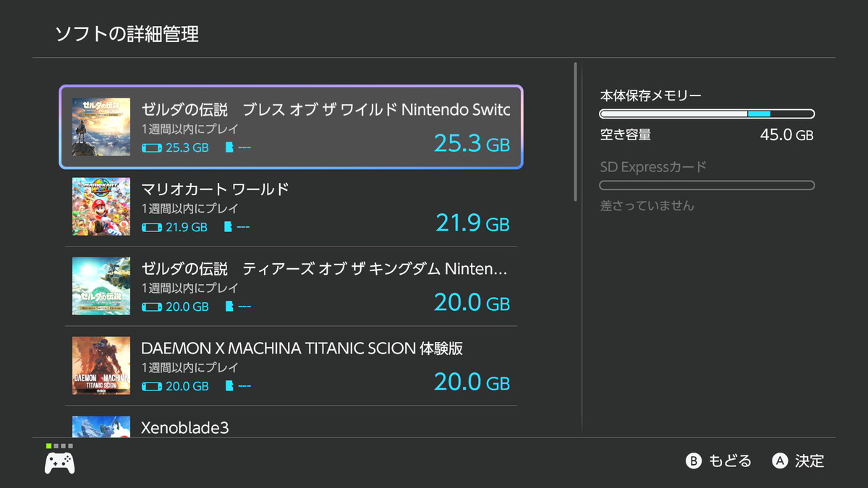This screenshot has width=868, height=488.
Task: Open the Breath of the Wild thumbnail
Action: click(x=101, y=127)
